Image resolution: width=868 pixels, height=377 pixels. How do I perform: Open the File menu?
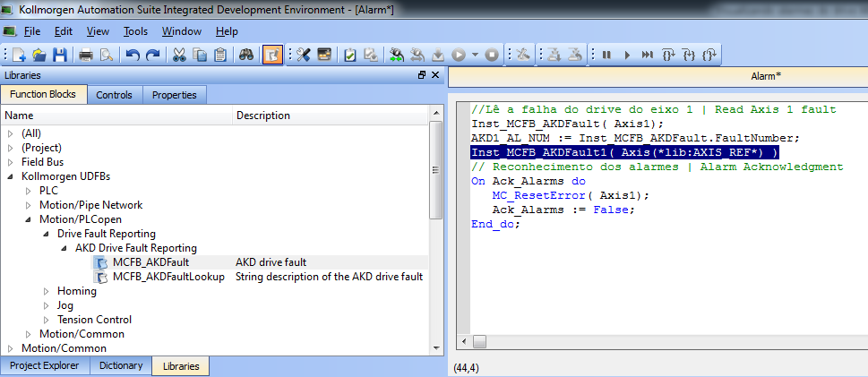32,31
